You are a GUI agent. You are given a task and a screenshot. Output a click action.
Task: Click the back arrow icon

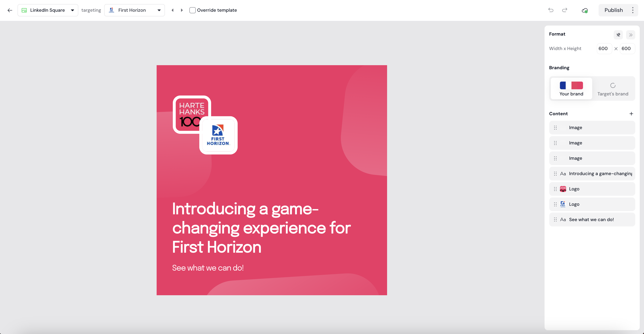coord(10,10)
